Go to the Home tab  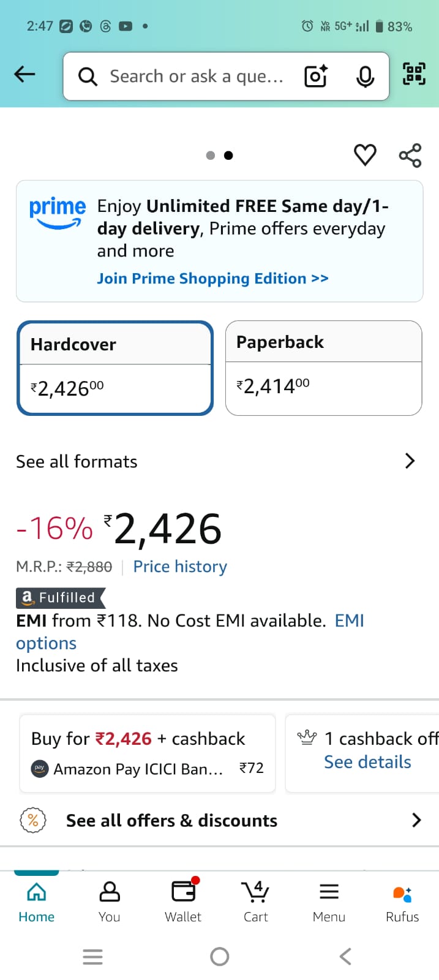pyautogui.click(x=37, y=900)
